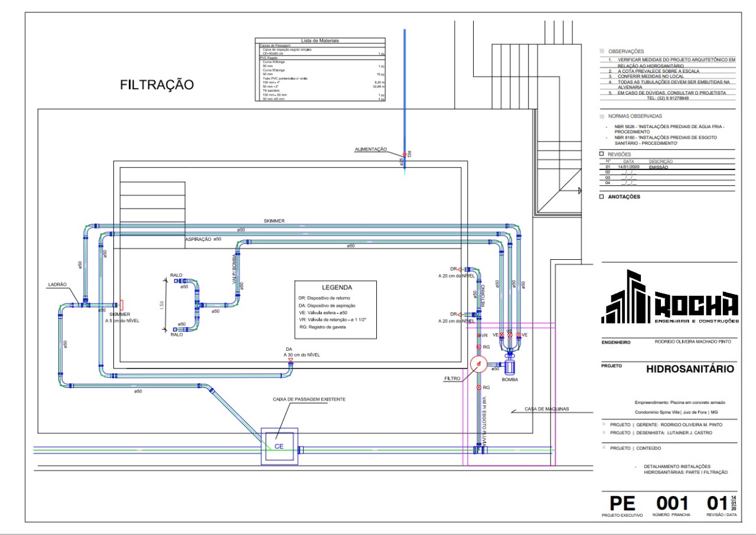Screen dimensions: 756x535
Task: Toggle the ANOTAÇÕES checkbox square
Action: 602,197
